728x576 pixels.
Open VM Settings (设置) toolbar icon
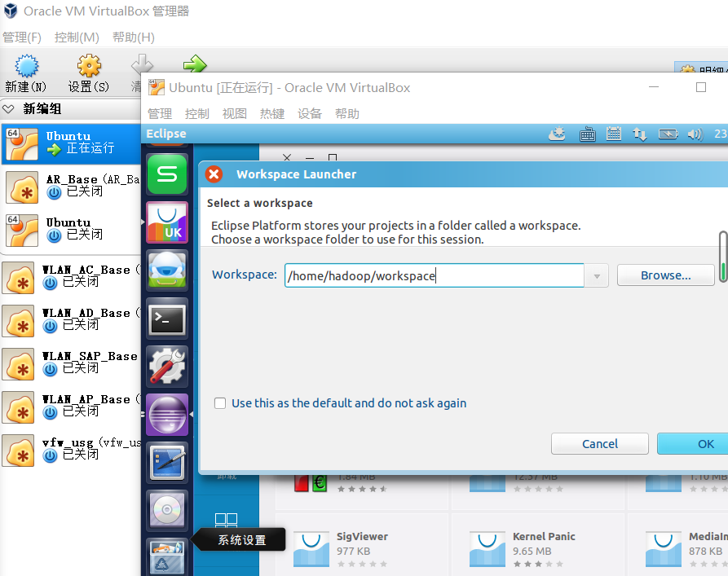pyautogui.click(x=89, y=66)
